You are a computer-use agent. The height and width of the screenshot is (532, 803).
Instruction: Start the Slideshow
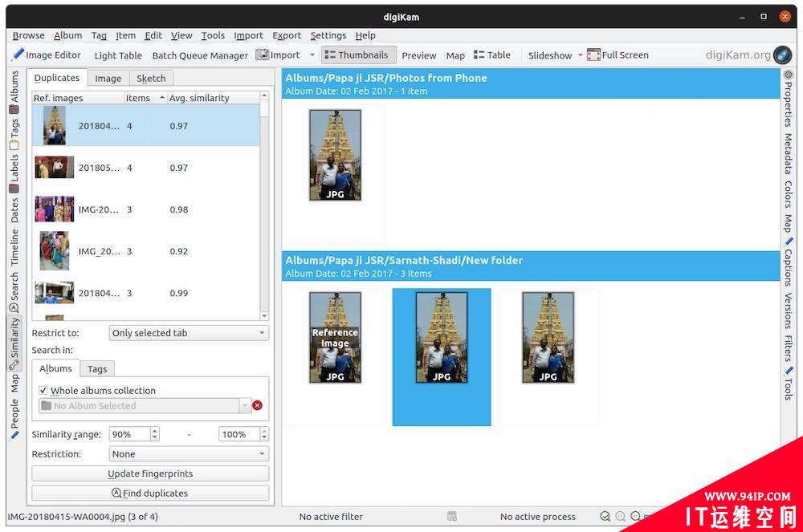[550, 55]
